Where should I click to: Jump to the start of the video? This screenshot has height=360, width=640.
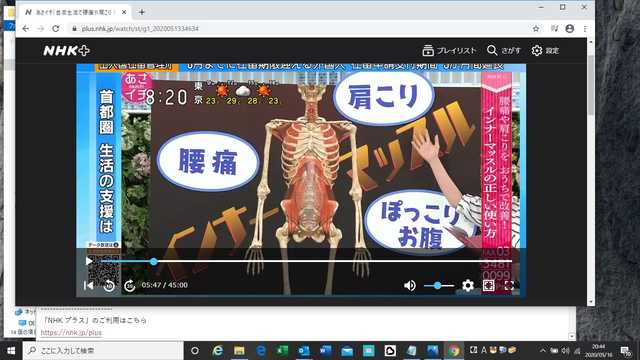coord(89,285)
